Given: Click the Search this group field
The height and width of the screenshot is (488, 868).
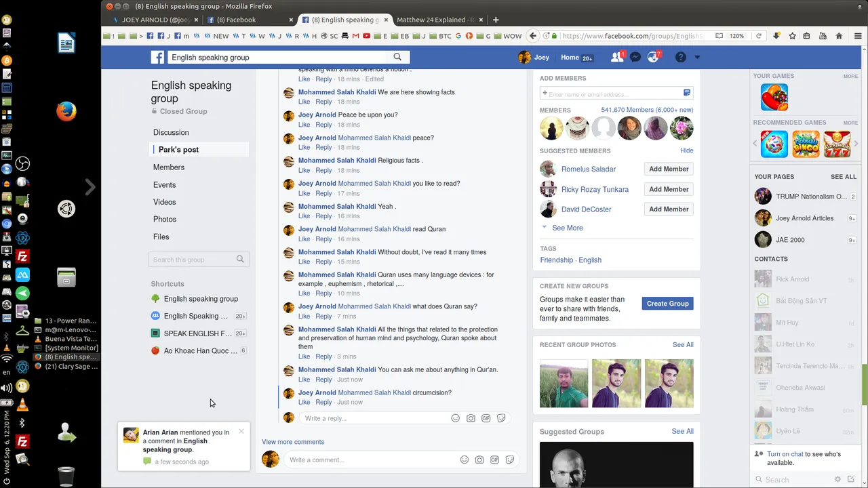Looking at the screenshot, I should (199, 260).
